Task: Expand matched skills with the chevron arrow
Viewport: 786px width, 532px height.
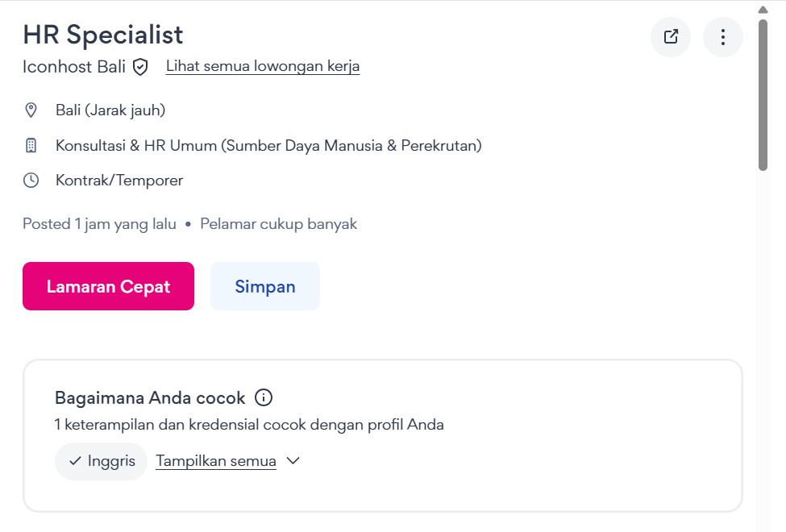Action: pyautogui.click(x=293, y=461)
